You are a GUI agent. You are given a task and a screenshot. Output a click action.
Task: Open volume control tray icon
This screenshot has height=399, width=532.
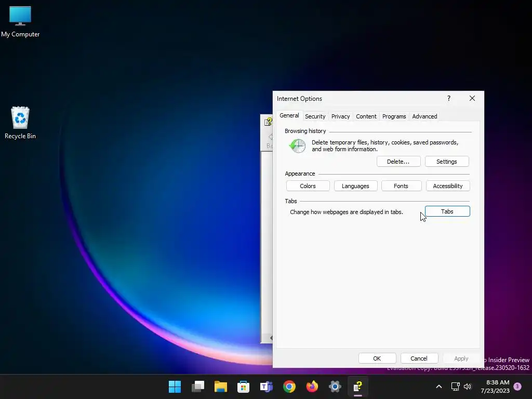click(x=468, y=387)
